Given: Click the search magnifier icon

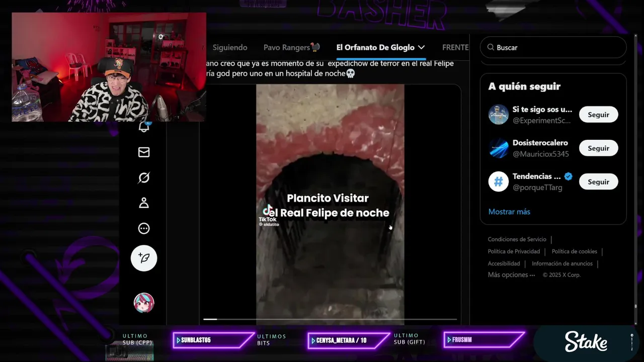Looking at the screenshot, I should click(x=491, y=47).
